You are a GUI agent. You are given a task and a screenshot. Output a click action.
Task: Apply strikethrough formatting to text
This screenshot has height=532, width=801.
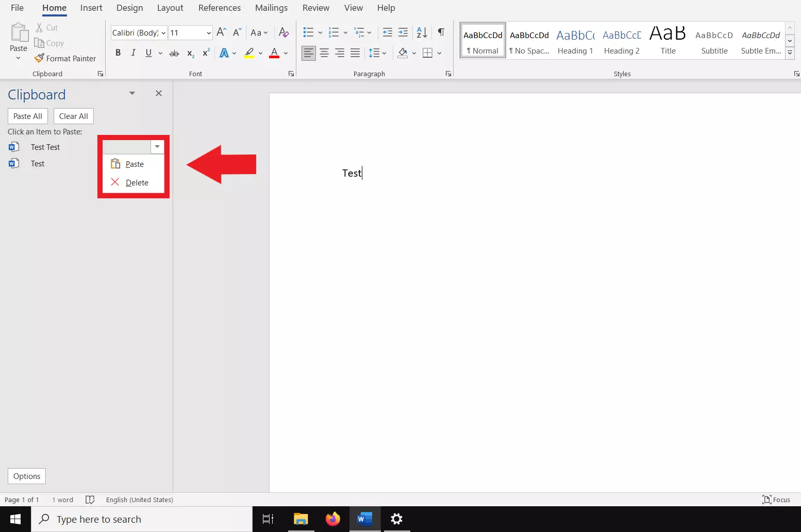174,53
